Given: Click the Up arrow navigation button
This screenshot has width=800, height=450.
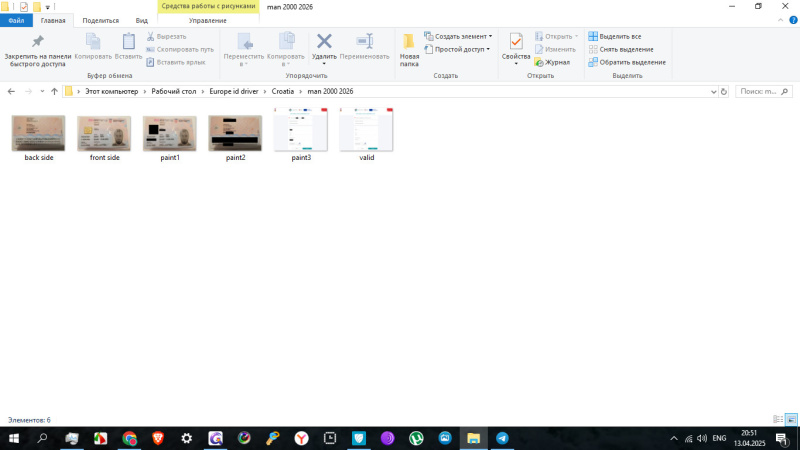Looking at the screenshot, I should pos(54,91).
